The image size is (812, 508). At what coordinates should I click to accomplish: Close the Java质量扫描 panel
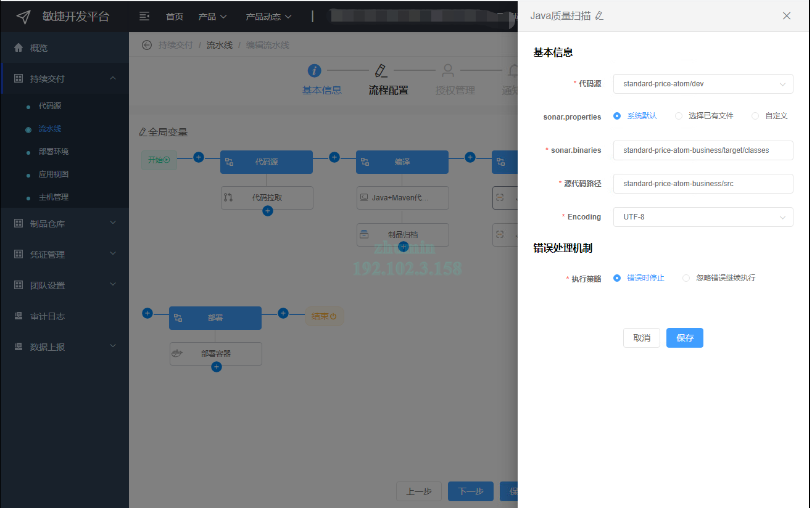point(787,16)
